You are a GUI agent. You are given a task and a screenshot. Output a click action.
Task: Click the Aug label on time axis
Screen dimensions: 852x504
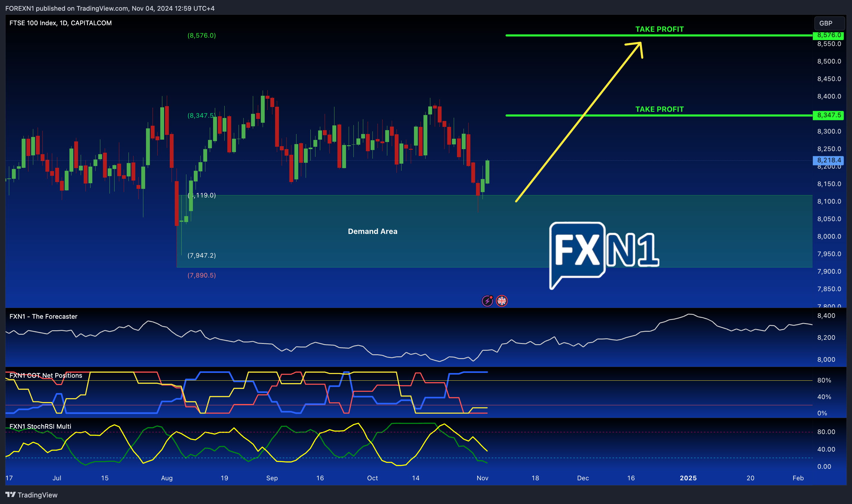coord(166,478)
